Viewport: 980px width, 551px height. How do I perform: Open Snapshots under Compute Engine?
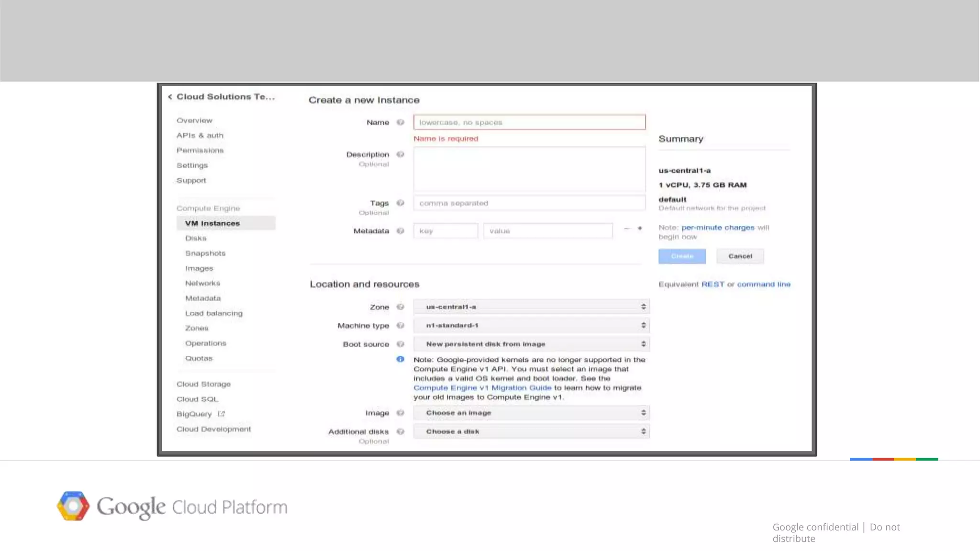pyautogui.click(x=205, y=253)
